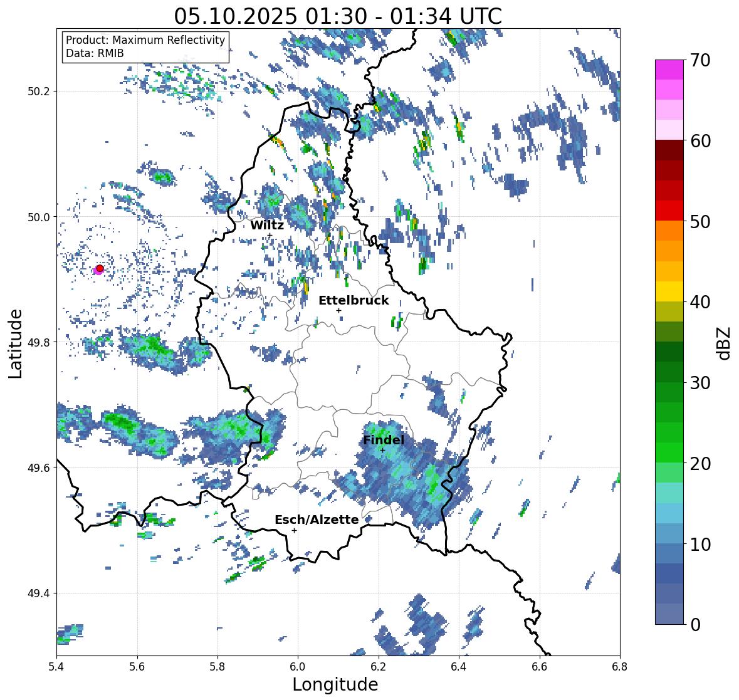Click the bright red colorbar segment near 50

click(669, 211)
